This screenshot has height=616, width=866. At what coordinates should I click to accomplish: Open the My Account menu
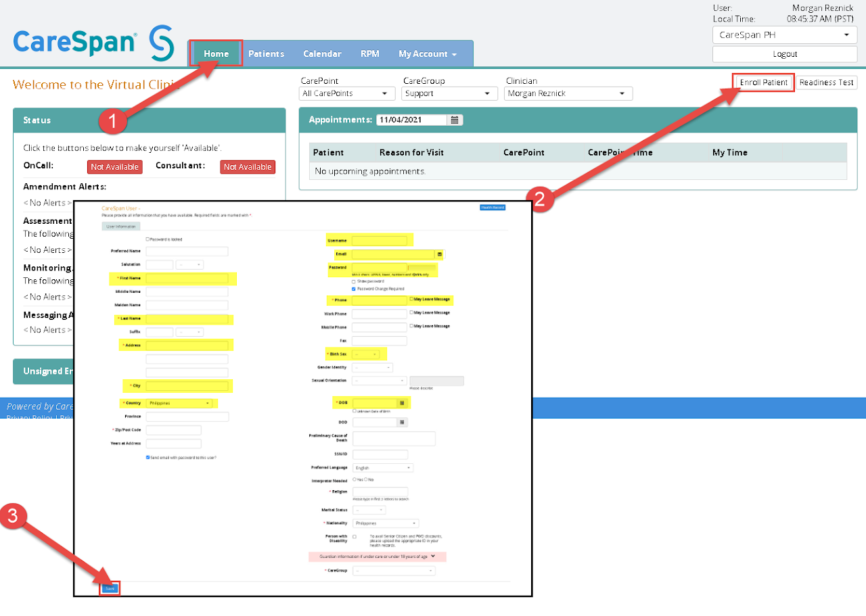click(x=428, y=53)
